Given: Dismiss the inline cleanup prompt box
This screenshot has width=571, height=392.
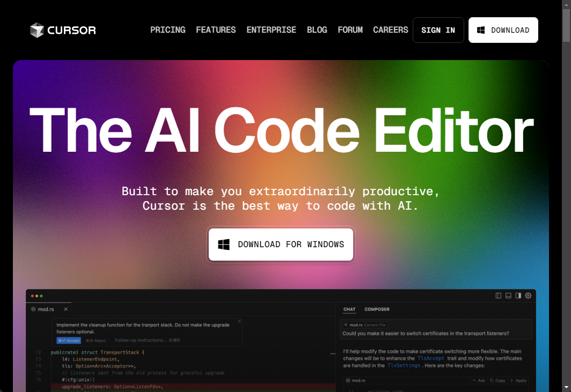Looking at the screenshot, I should click(x=239, y=321).
